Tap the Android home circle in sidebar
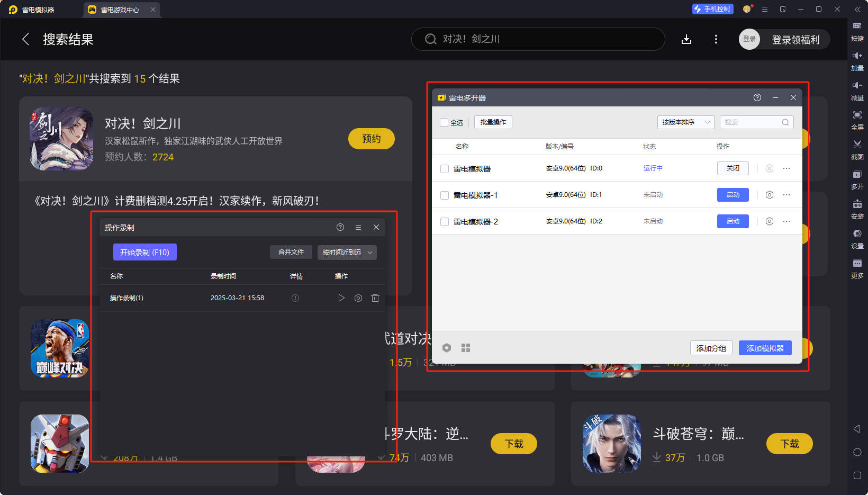The width and height of the screenshot is (868, 495). 857,452
